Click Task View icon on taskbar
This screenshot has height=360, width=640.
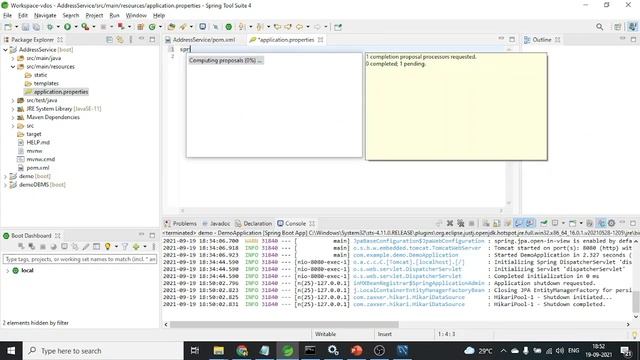(195, 351)
